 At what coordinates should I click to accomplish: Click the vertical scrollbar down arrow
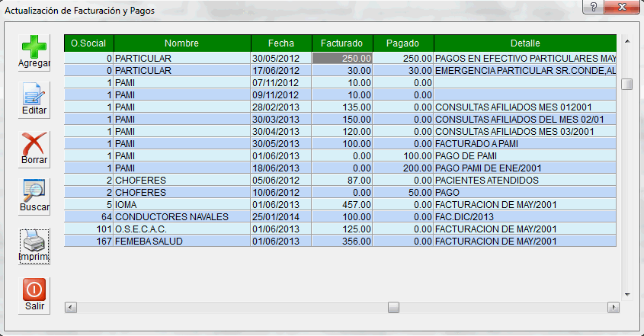point(626,295)
